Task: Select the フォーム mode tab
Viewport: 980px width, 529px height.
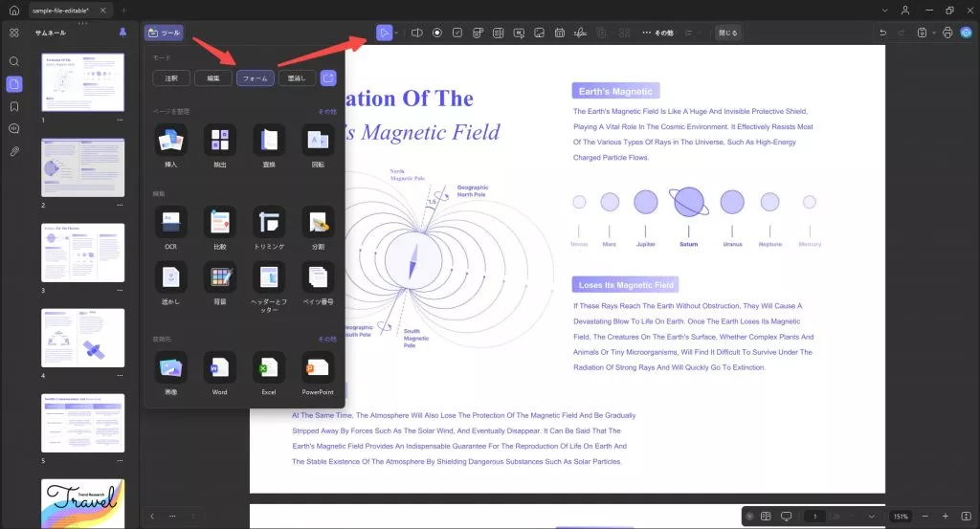Action: 255,78
